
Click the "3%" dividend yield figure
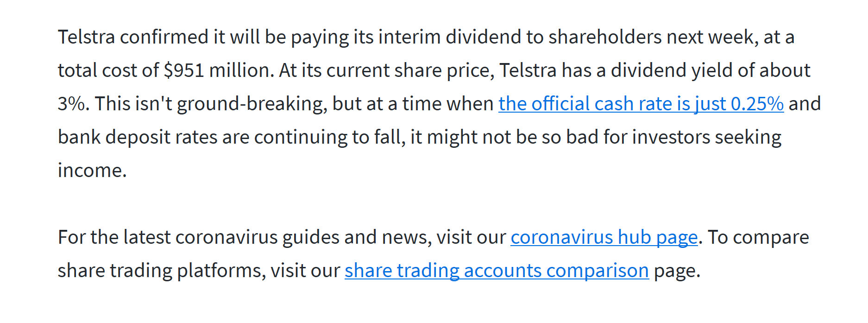point(72,104)
